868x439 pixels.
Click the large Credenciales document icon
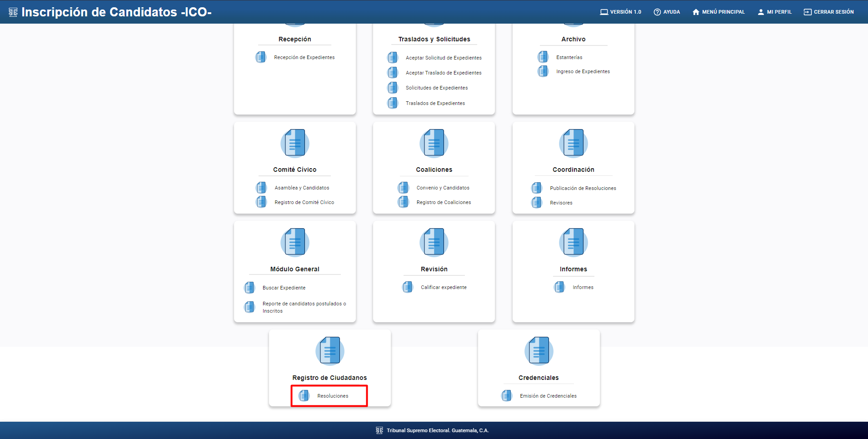[539, 351]
